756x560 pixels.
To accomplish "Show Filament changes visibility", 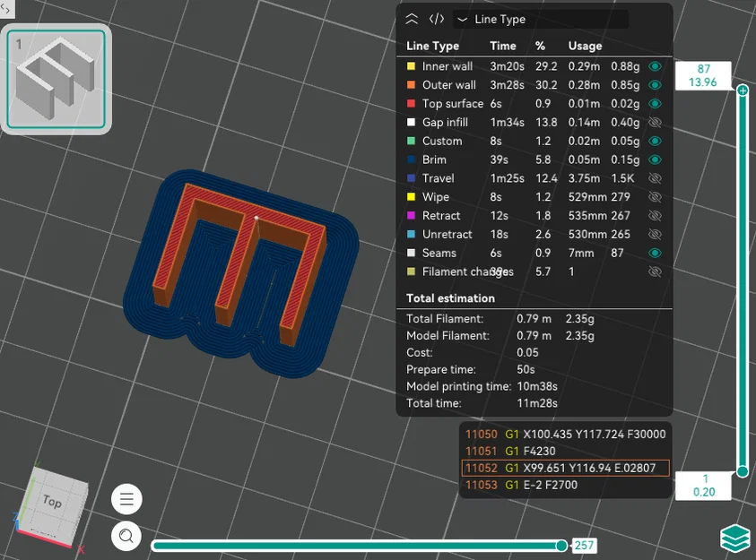I will point(655,272).
